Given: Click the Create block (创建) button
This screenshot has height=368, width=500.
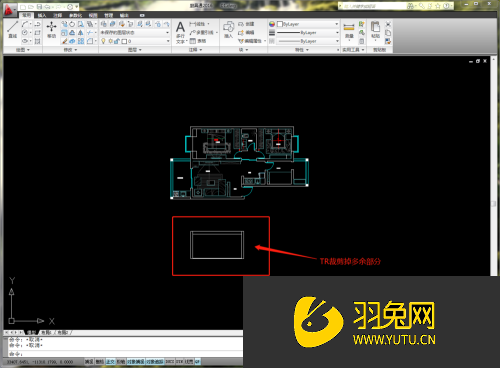Looking at the screenshot, I should [x=246, y=24].
